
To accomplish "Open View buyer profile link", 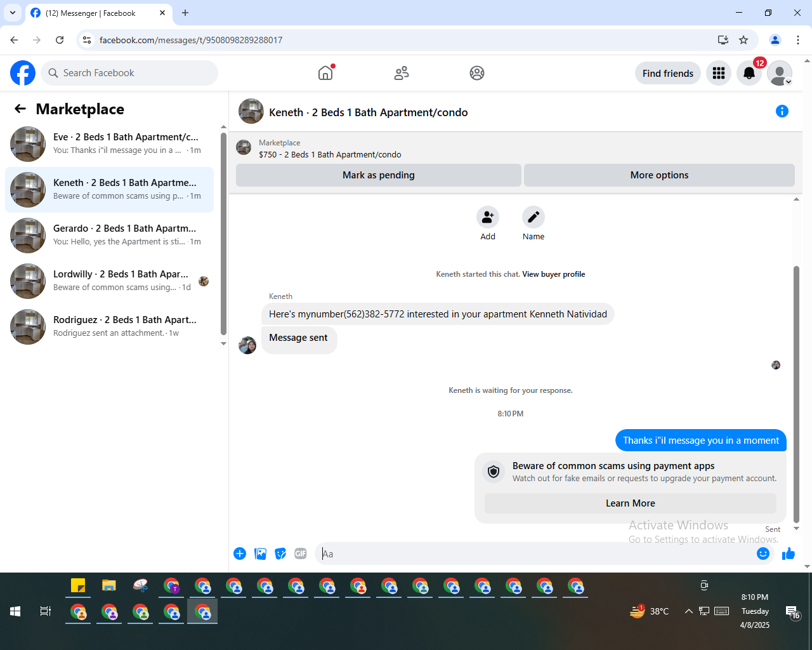I will point(553,274).
